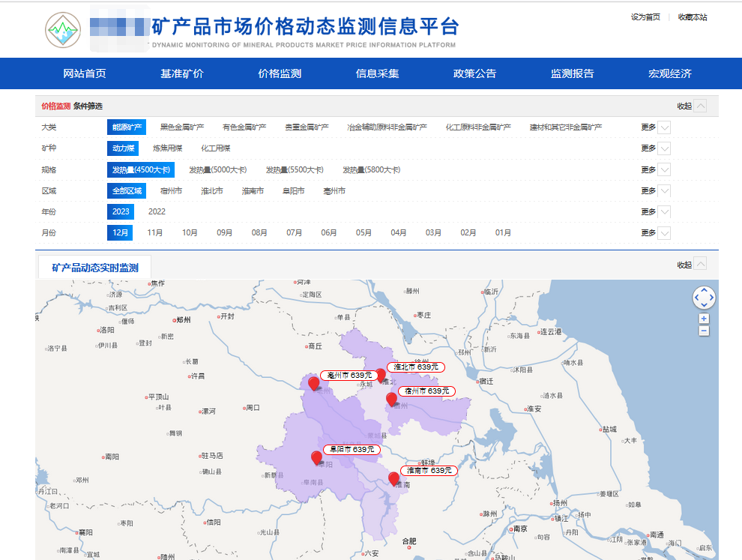The width and height of the screenshot is (742, 560).
Task: Click the map compass pan control
Action: [703, 297]
